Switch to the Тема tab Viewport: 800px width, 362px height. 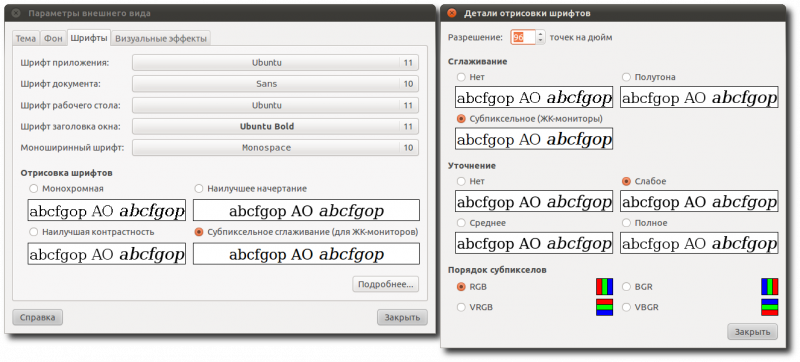click(26, 38)
